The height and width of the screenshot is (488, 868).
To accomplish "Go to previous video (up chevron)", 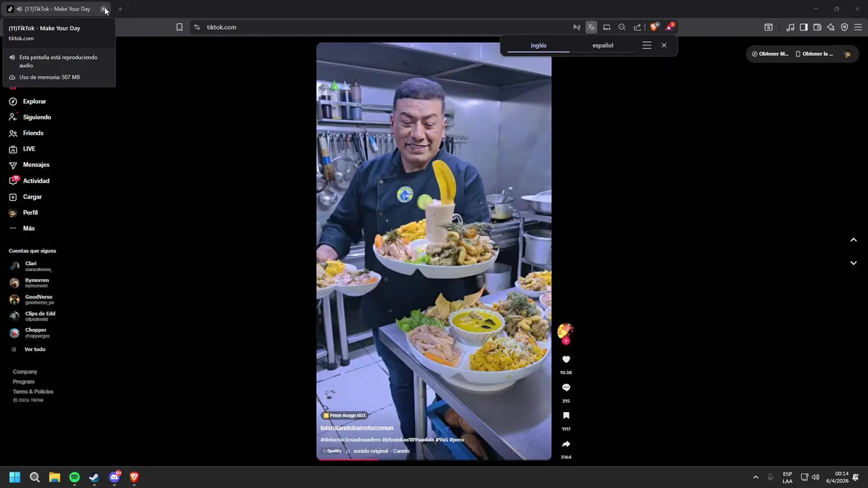I will pos(854,240).
